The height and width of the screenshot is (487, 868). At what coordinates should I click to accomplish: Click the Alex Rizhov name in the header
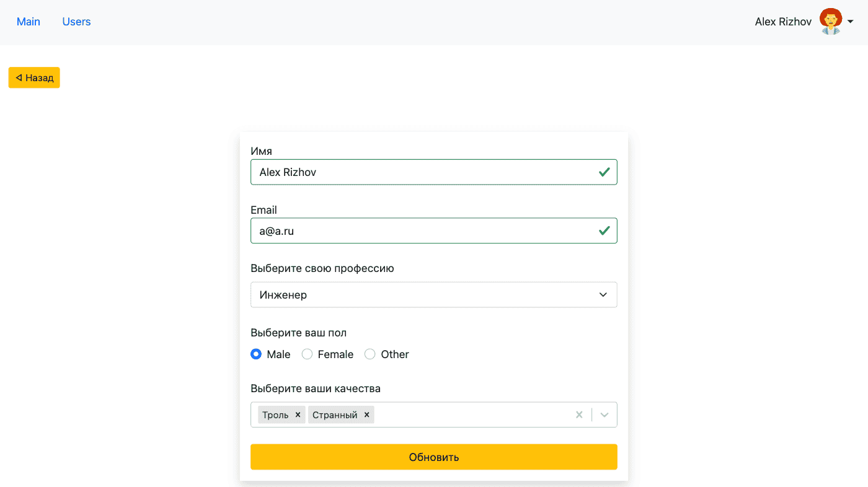pos(783,22)
